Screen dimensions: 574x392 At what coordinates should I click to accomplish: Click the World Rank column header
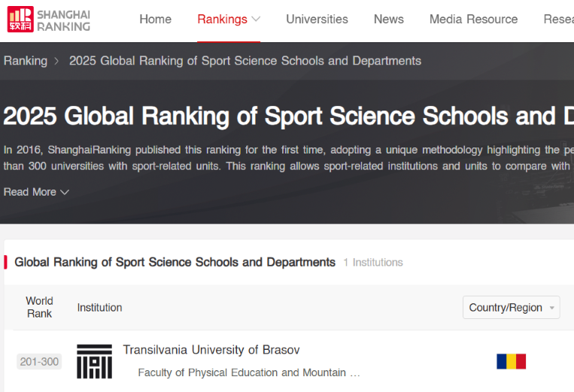point(39,307)
